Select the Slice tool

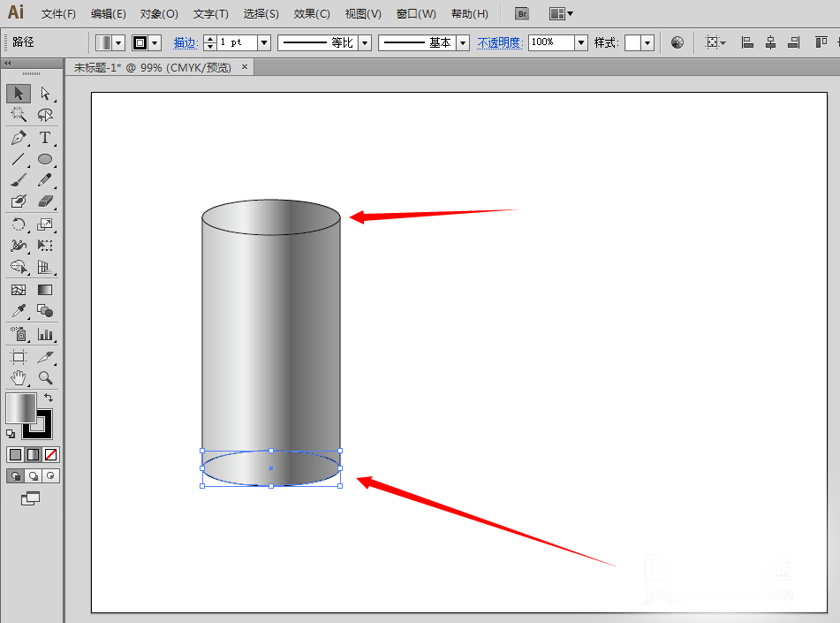coord(45,357)
